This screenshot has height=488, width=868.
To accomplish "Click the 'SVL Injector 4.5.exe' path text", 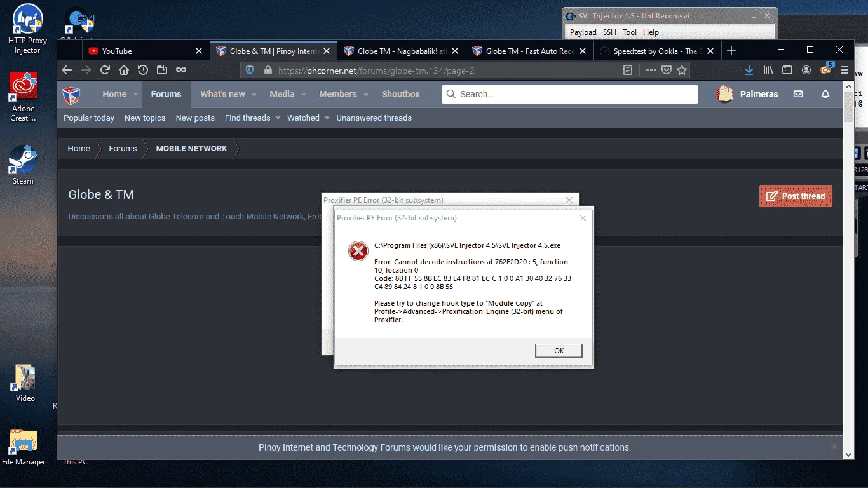I will tap(467, 245).
